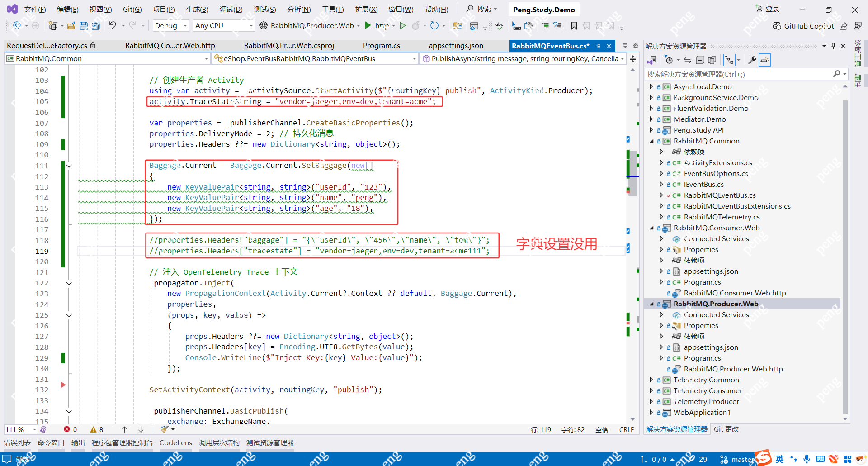Switch to the Program.cs editor tab
The height and width of the screenshot is (466, 868).
(382, 46)
